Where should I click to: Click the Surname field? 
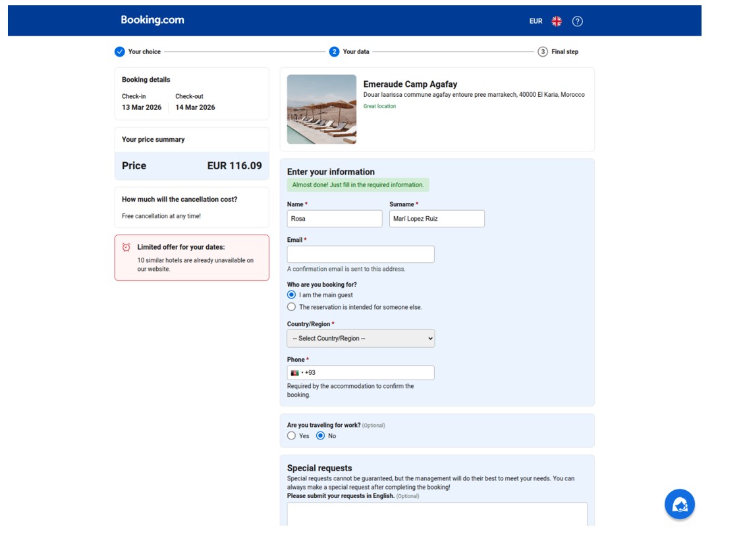pyautogui.click(x=436, y=219)
